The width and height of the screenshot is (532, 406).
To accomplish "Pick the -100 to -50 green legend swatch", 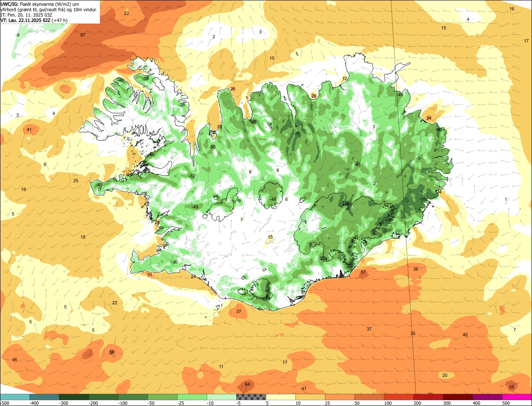I will pyautogui.click(x=133, y=397).
